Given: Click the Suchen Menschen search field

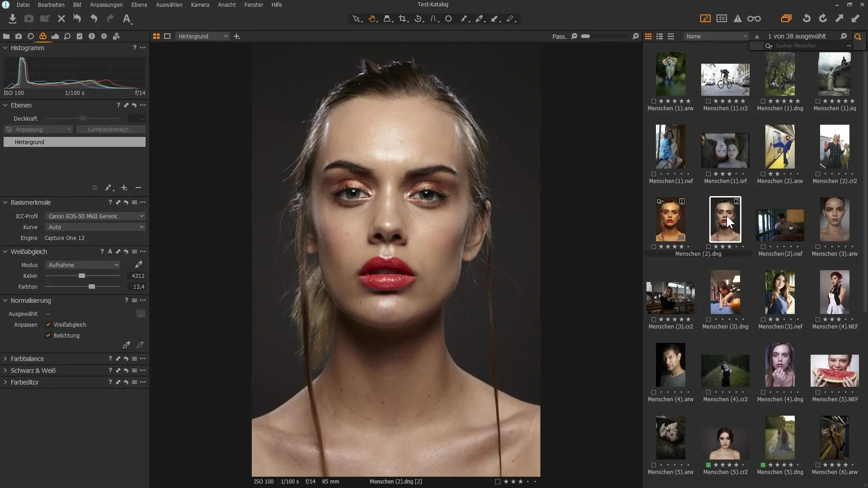Looking at the screenshot, I should pos(809,46).
